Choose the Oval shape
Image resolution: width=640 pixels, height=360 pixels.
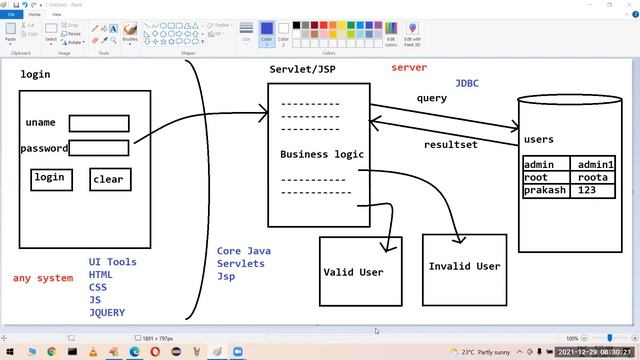click(163, 26)
